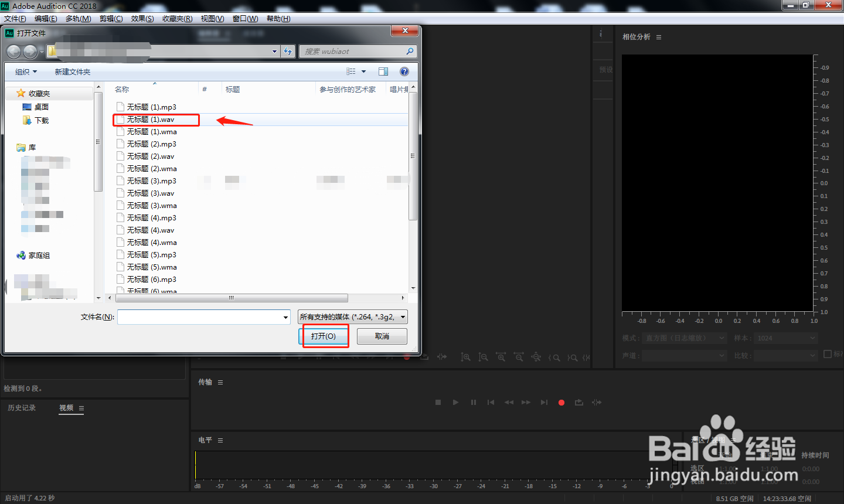Click Zoom In at In Point icon
The width and height of the screenshot is (844, 504).
click(x=554, y=357)
